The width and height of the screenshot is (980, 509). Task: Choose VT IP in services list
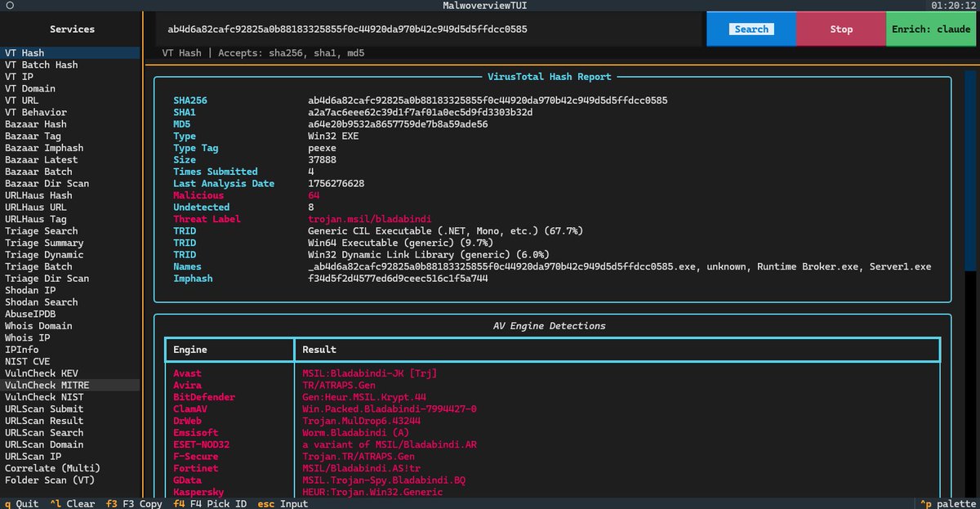point(71,77)
